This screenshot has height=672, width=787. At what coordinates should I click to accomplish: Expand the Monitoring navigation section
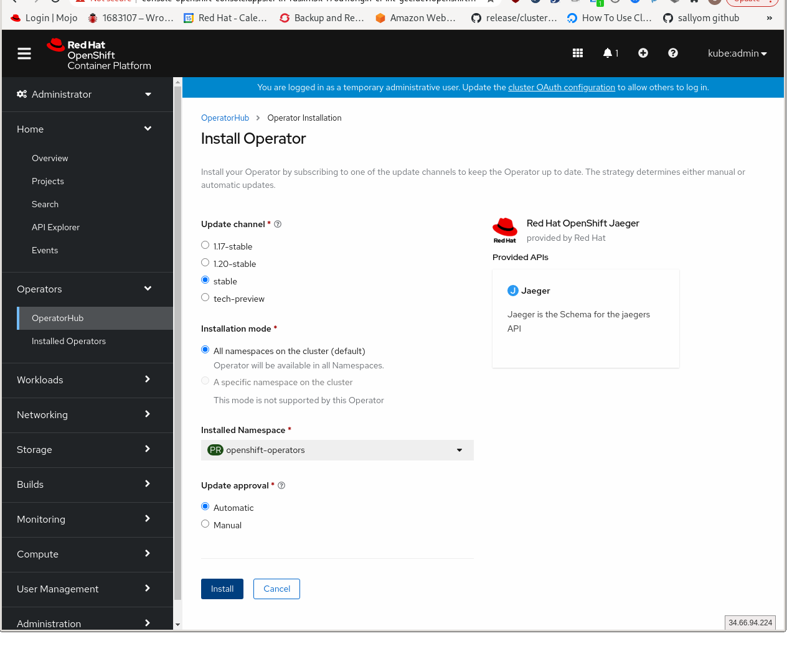tap(87, 519)
